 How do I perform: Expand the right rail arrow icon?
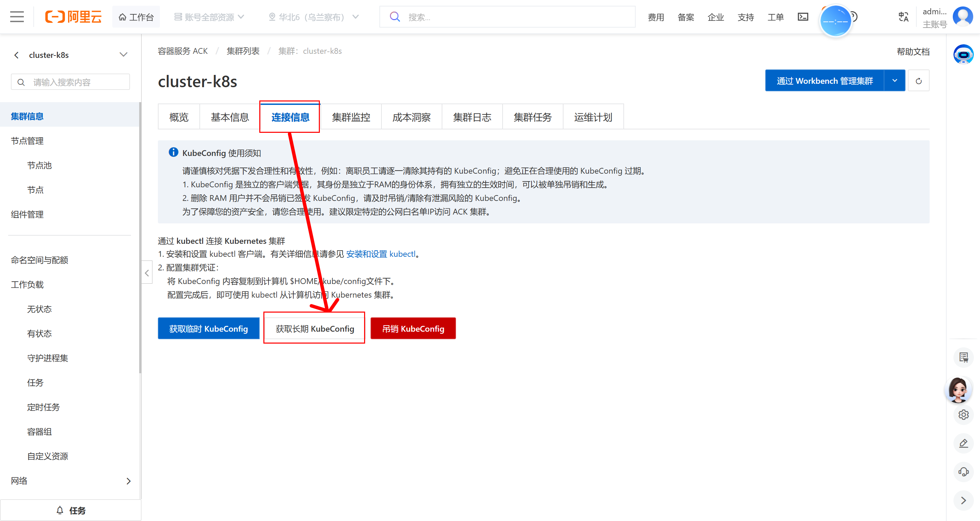pos(963,501)
